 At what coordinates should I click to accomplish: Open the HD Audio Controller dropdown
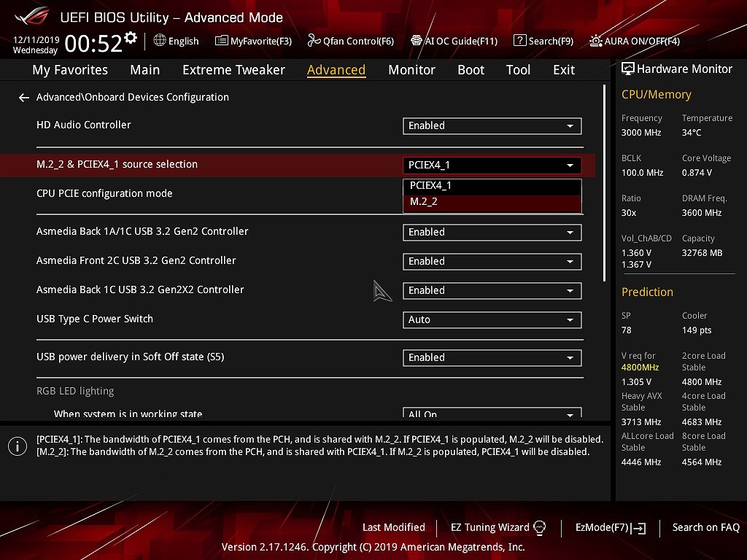(x=492, y=125)
